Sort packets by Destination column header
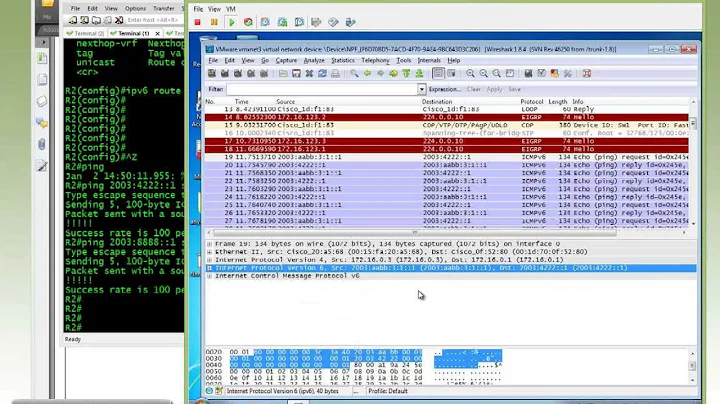Screen dimensions: 720x404 click(x=437, y=101)
